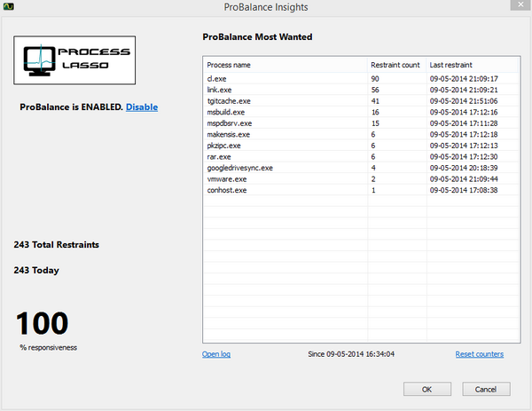Select the pkzipc.exe row
This screenshot has height=411, width=532.
[x=361, y=146]
